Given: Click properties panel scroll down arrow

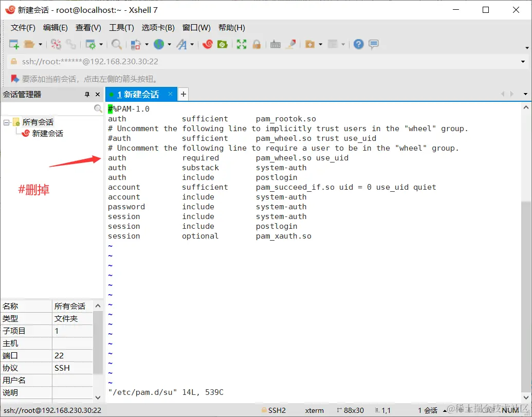Looking at the screenshot, I should (98, 397).
